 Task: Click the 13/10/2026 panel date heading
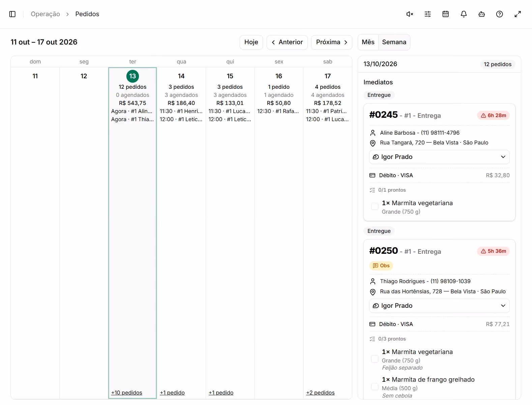tap(380, 64)
